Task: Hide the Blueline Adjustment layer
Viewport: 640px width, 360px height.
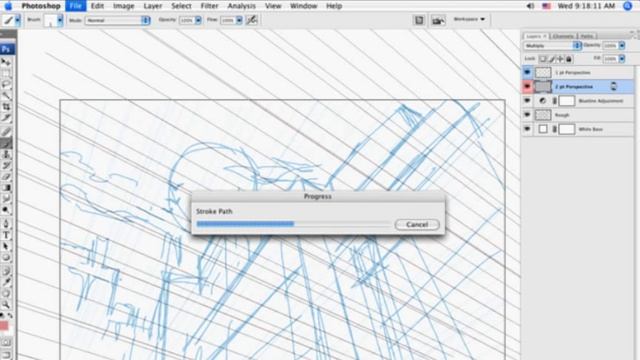Action: coord(527,100)
